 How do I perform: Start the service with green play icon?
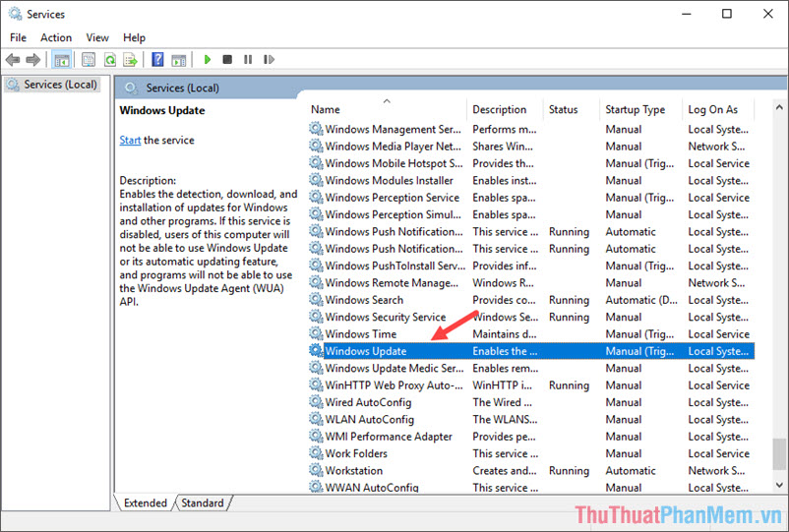pyautogui.click(x=208, y=59)
